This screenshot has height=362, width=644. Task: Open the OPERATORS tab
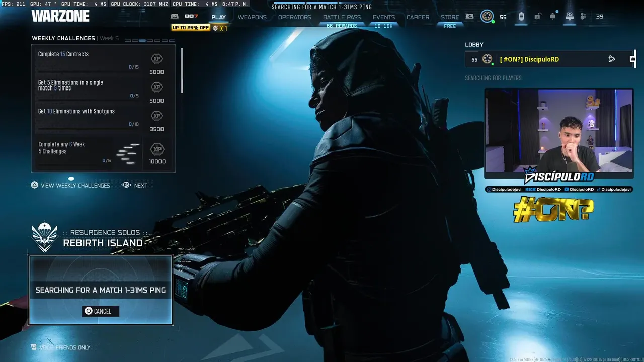[295, 17]
